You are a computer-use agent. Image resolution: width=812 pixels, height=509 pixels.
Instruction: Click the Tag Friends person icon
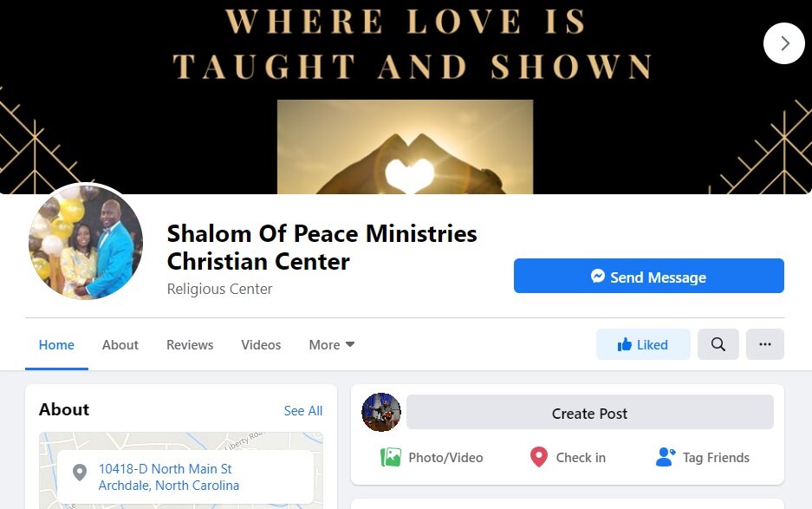[x=666, y=457]
